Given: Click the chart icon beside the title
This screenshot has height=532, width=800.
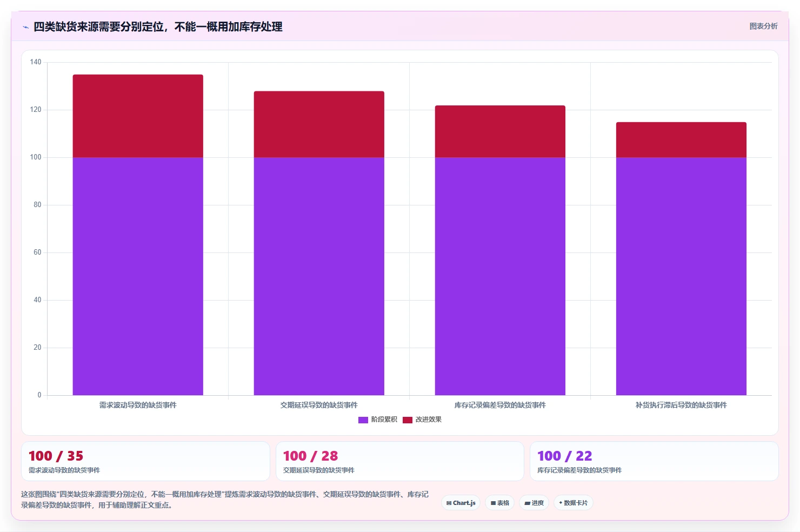Looking at the screenshot, I should (25, 27).
